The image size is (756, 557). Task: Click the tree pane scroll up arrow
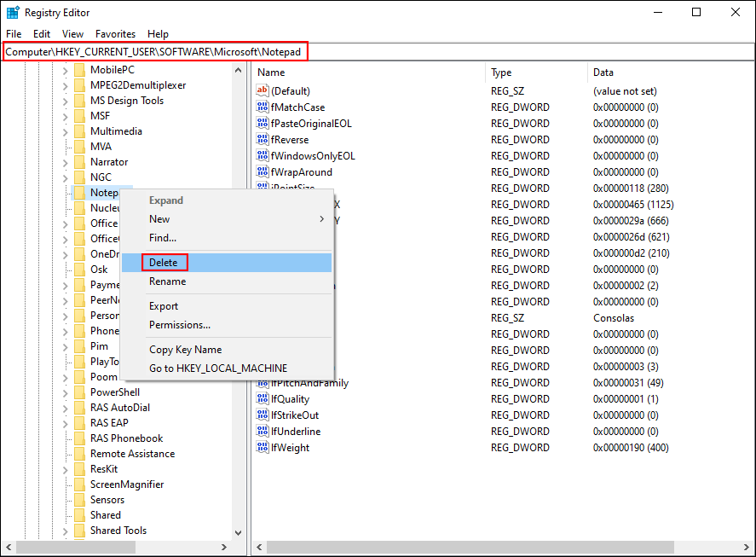(238, 71)
